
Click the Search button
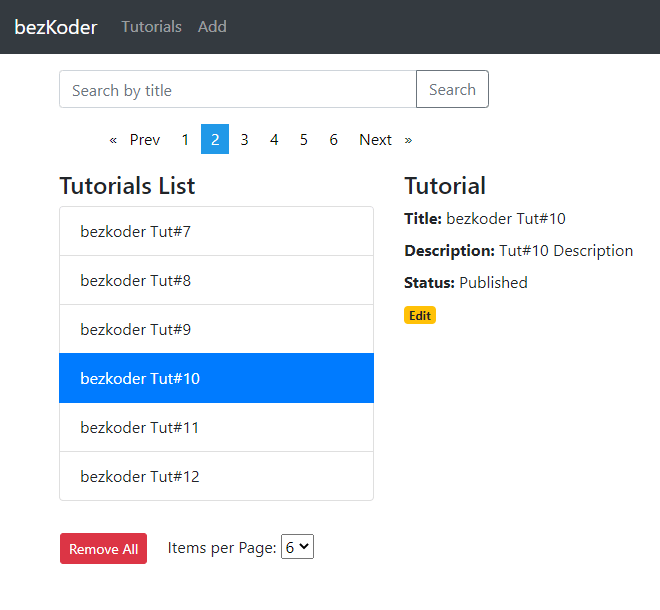tap(452, 89)
